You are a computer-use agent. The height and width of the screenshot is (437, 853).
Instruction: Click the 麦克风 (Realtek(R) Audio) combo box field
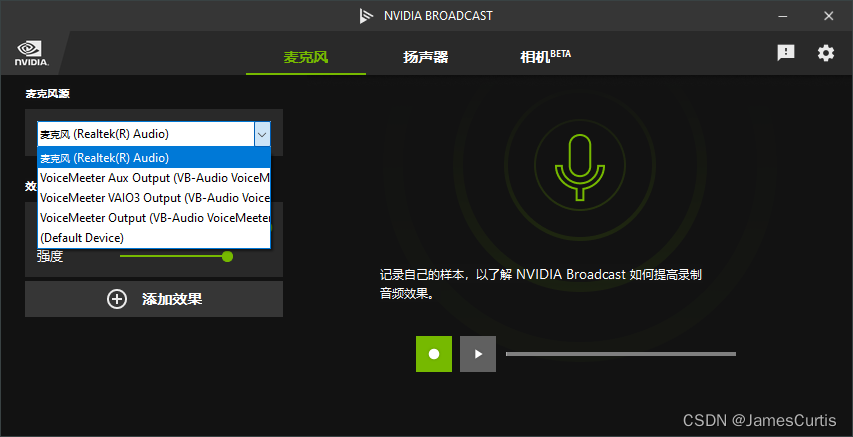coord(153,134)
